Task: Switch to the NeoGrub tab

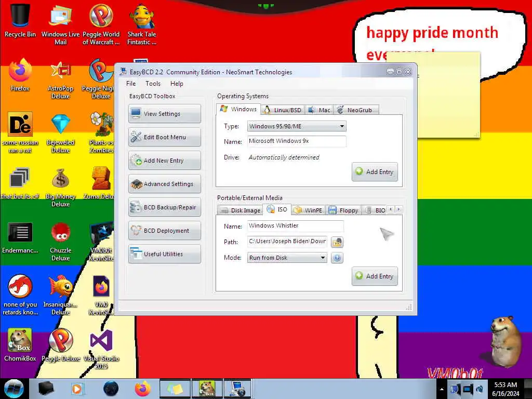Action: (356, 110)
